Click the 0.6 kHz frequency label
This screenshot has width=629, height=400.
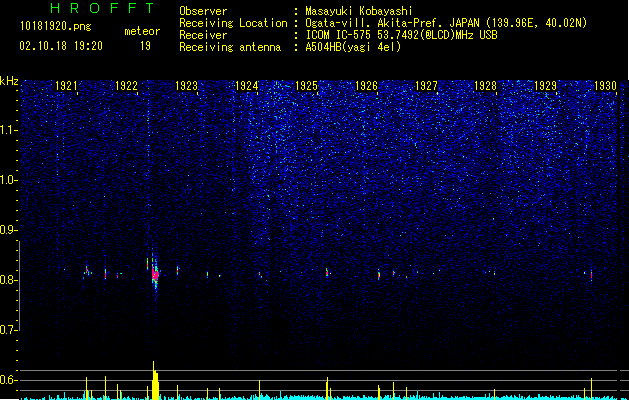coord(9,380)
